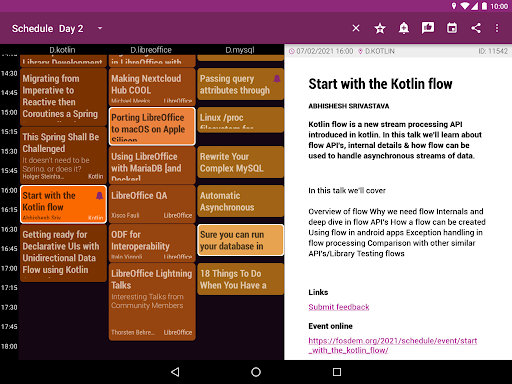Screen dimensions: 512x384
Task: Share this session
Action: click(476, 28)
